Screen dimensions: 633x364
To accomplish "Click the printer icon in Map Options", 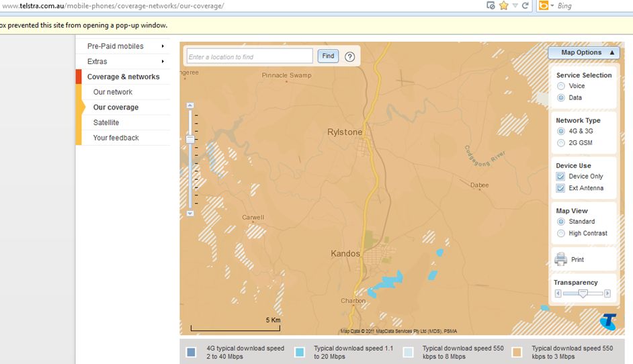I will (x=560, y=259).
